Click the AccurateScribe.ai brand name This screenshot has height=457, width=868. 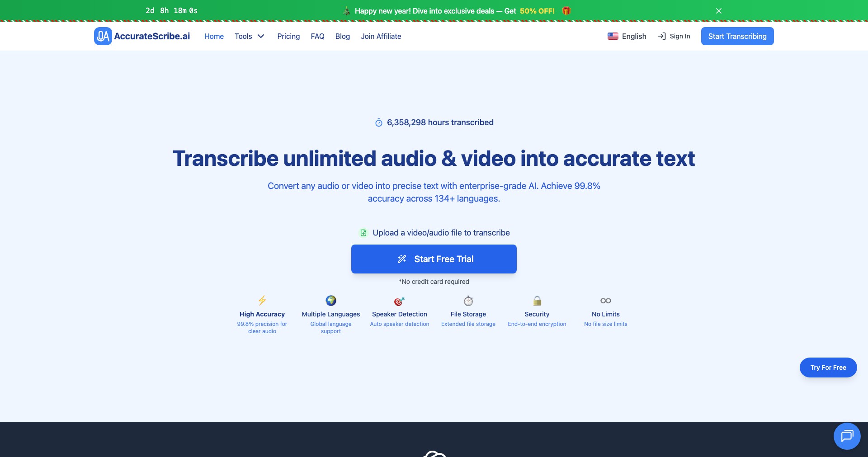tap(152, 36)
